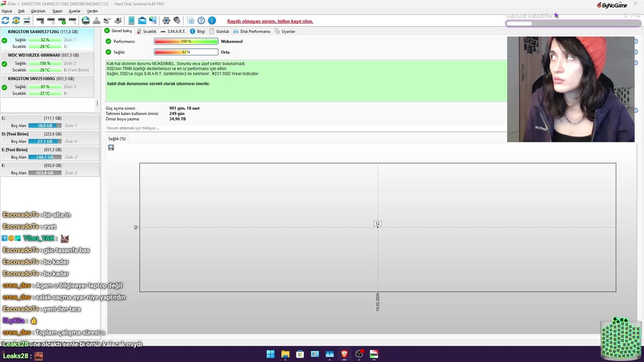Open the network monitors toolbar icon
644x362 pixels.
[x=153, y=21]
